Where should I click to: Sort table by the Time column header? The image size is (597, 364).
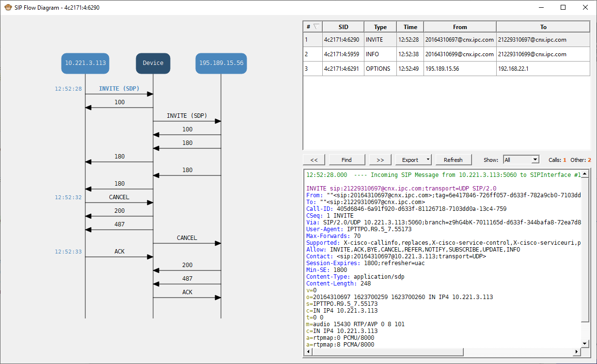point(410,27)
